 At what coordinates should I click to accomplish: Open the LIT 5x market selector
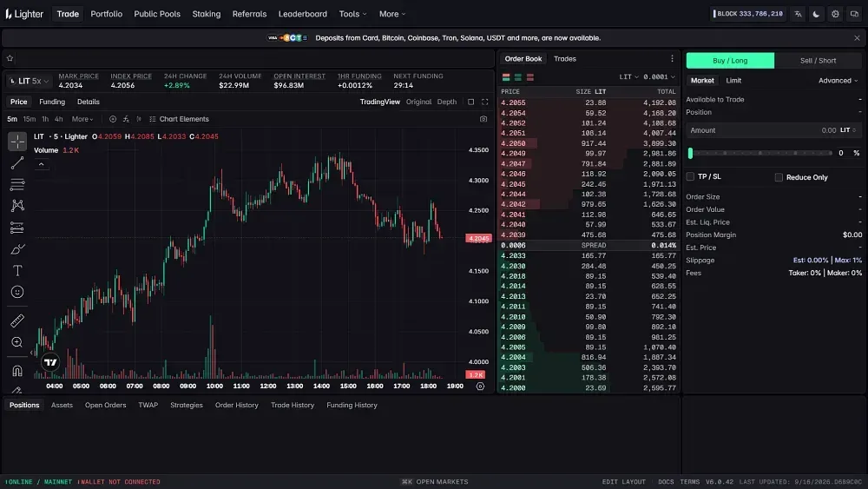[x=29, y=81]
